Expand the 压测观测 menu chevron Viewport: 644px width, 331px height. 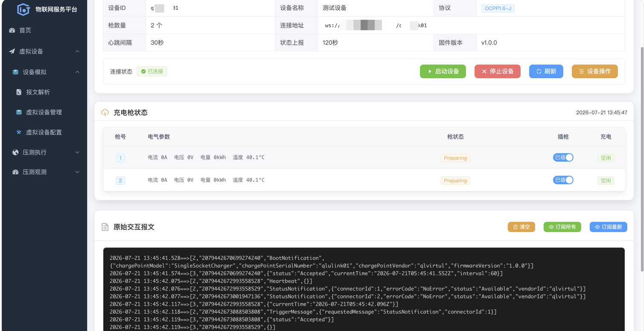pos(77,172)
